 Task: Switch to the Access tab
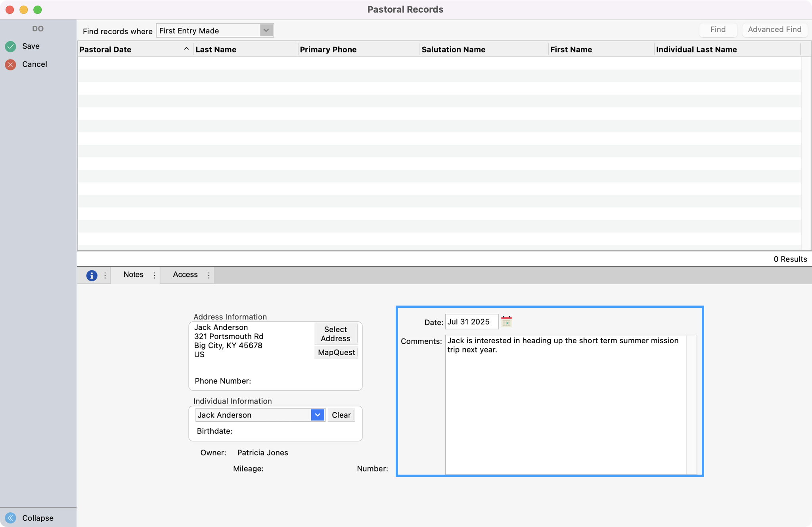point(185,275)
